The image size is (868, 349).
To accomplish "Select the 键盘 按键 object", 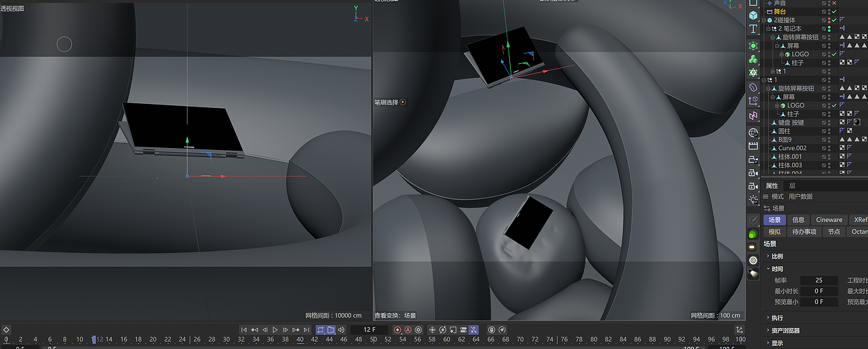I will (x=791, y=123).
